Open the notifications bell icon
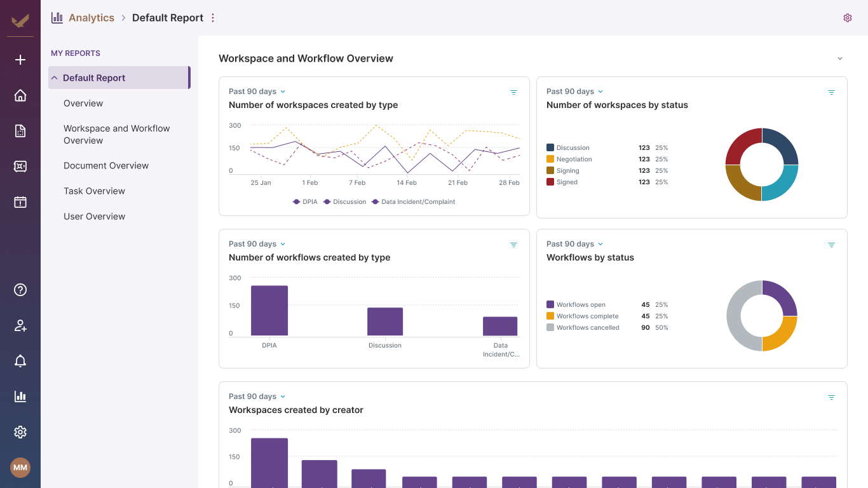 click(x=20, y=361)
